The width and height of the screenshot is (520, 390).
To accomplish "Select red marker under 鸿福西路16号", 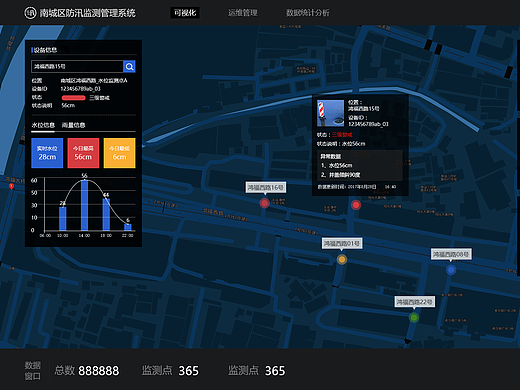I will (265, 203).
